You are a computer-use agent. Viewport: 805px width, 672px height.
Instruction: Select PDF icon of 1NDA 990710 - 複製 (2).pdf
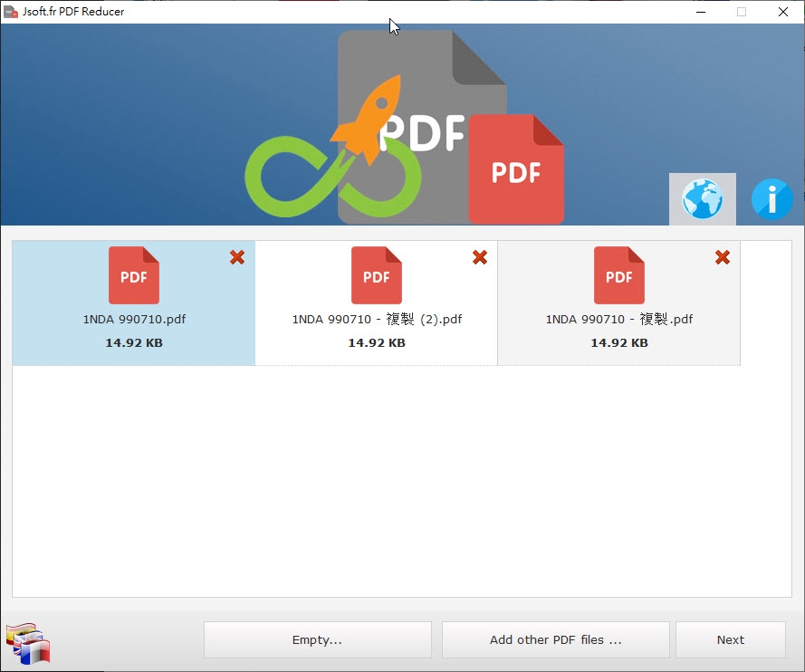pos(377,275)
